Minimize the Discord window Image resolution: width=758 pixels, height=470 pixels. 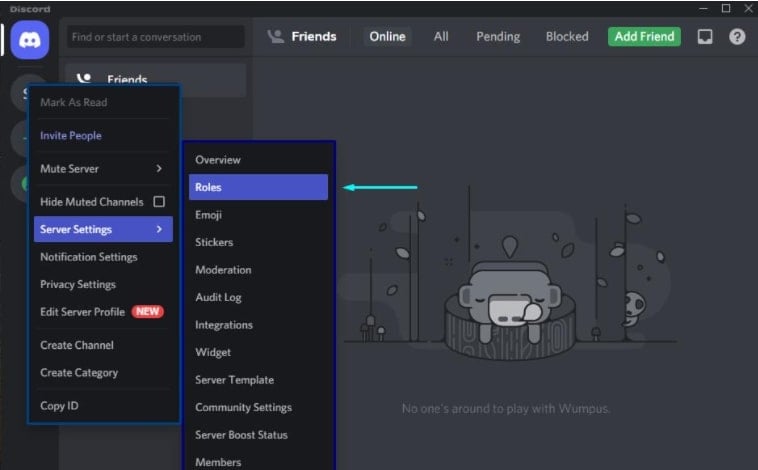coord(703,9)
